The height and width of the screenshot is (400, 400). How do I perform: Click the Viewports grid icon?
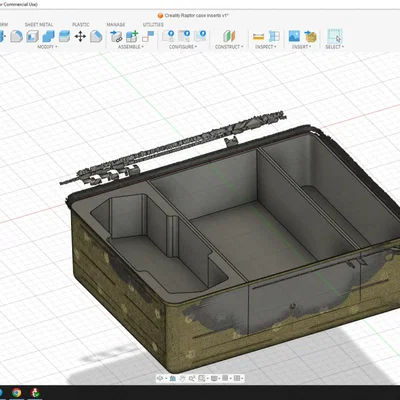coord(237,378)
